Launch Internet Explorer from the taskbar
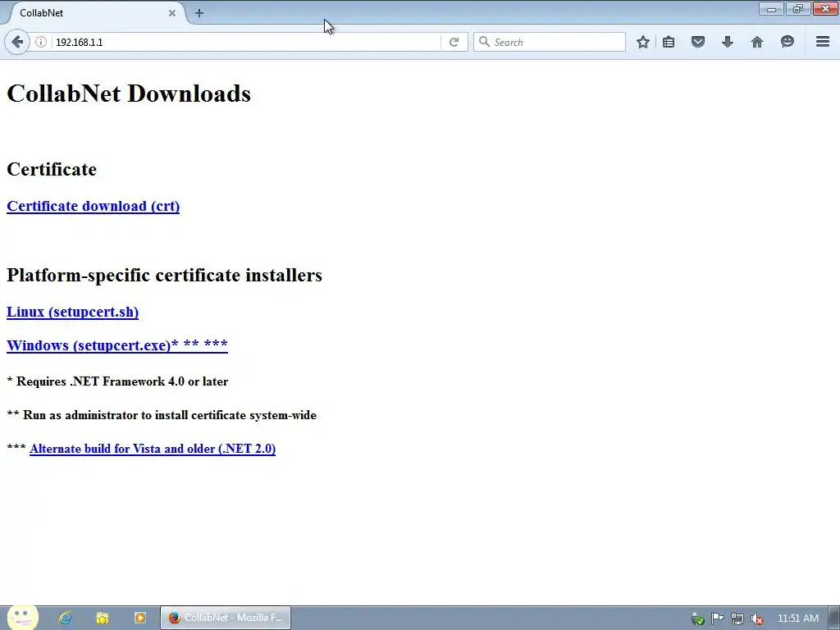Viewport: 840px width, 630px height. (x=65, y=618)
